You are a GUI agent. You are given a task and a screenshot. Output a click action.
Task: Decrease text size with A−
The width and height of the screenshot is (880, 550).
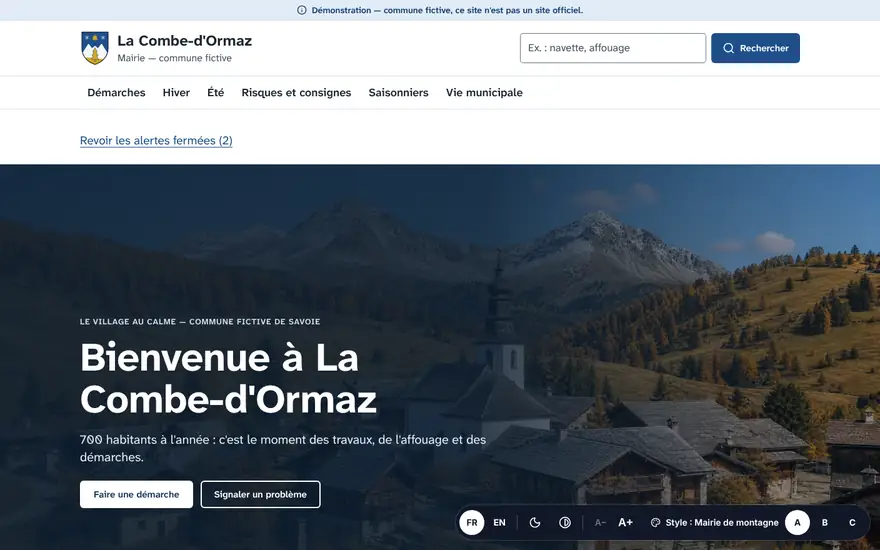tap(600, 522)
